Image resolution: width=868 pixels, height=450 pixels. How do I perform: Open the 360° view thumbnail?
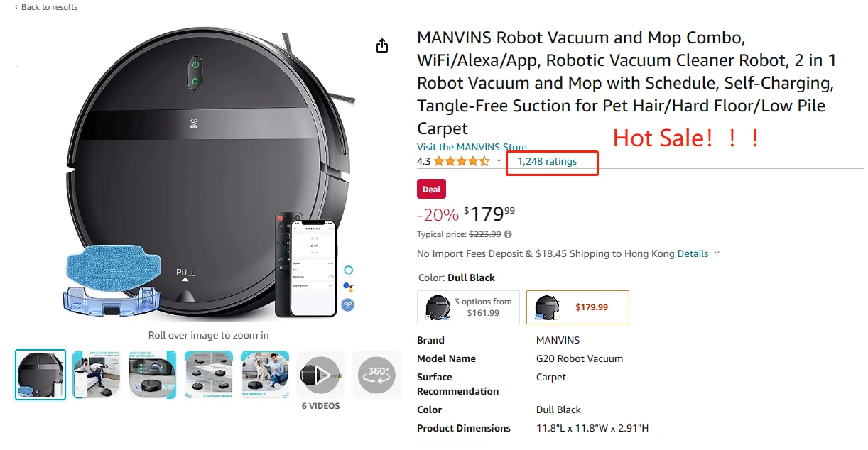376,374
